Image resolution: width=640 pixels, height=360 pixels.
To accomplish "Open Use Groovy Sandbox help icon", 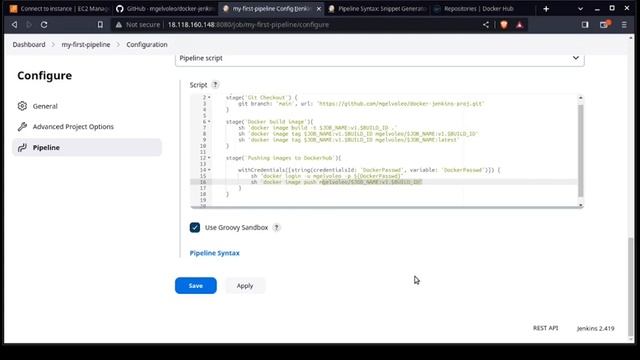I will pos(276,227).
